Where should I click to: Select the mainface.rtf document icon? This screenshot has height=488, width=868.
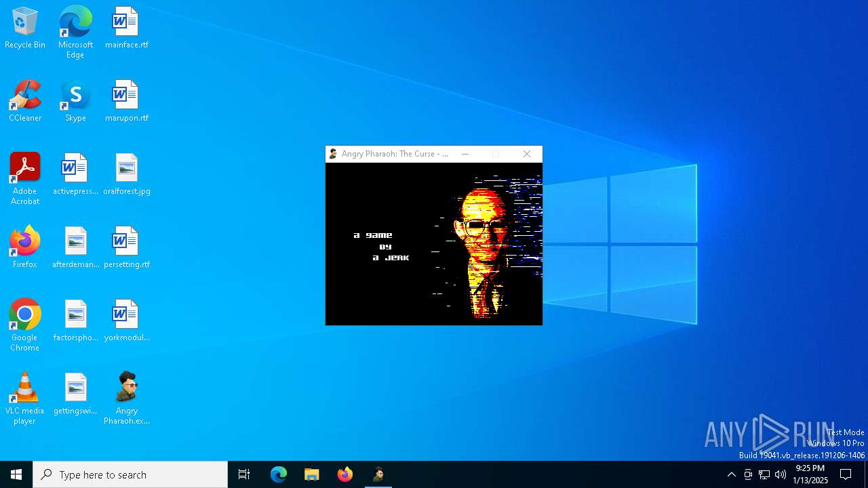click(126, 28)
